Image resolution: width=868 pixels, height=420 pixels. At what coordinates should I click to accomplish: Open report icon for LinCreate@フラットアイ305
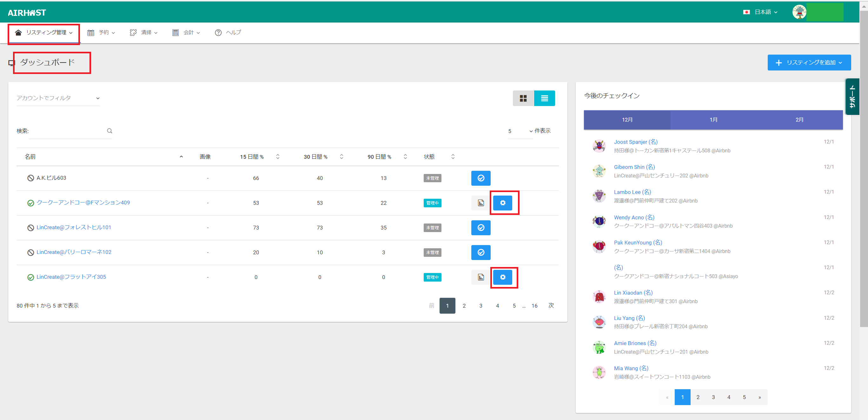coord(480,277)
